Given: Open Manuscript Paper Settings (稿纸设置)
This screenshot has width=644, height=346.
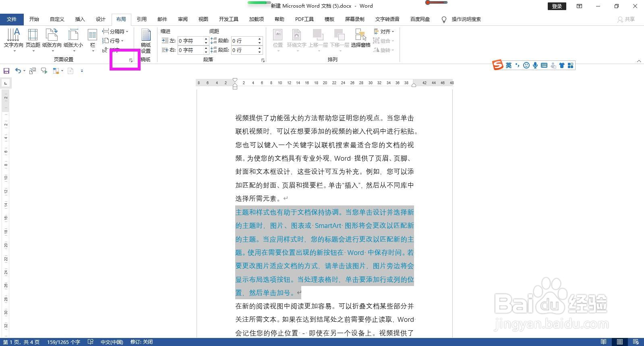Looking at the screenshot, I should pyautogui.click(x=146, y=41).
